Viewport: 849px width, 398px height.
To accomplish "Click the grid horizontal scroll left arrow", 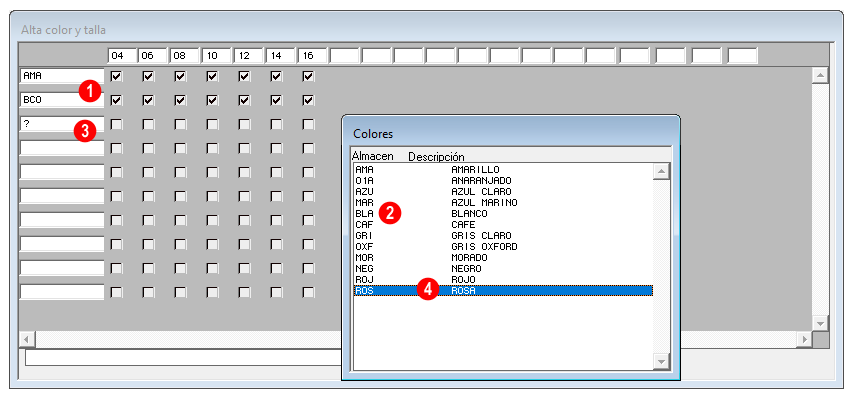I will tap(27, 340).
